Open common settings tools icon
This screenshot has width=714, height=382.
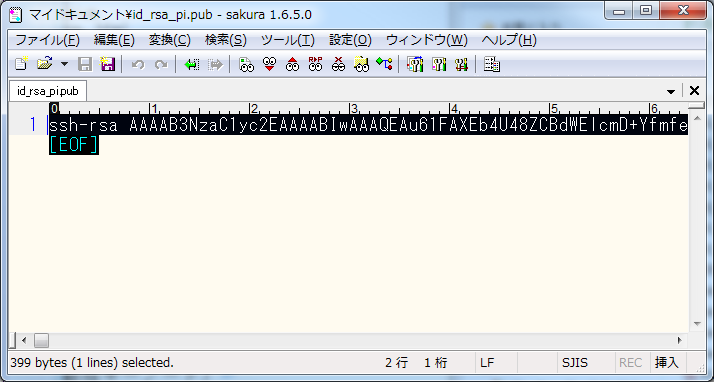pos(461,64)
